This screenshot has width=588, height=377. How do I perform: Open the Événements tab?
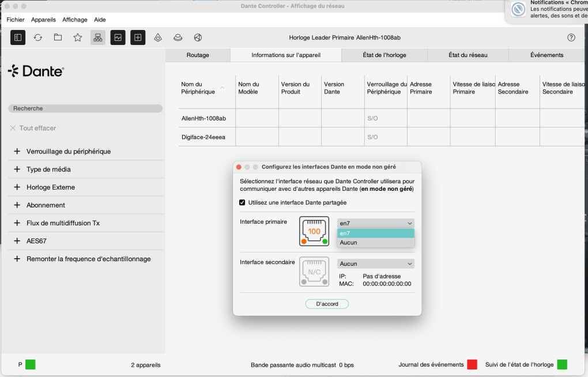[x=546, y=55]
